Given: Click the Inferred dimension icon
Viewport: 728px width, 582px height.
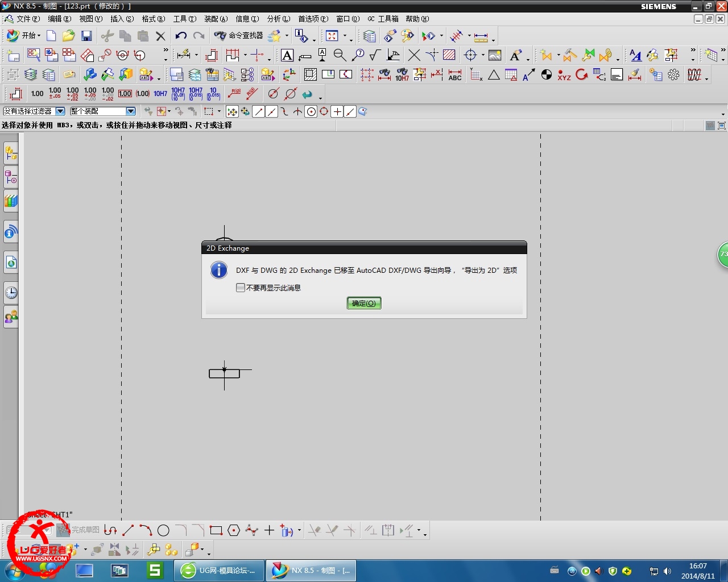Looking at the screenshot, I should [183, 55].
